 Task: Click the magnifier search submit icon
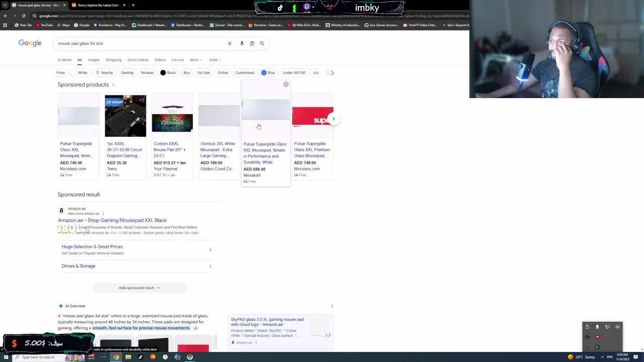click(262, 43)
